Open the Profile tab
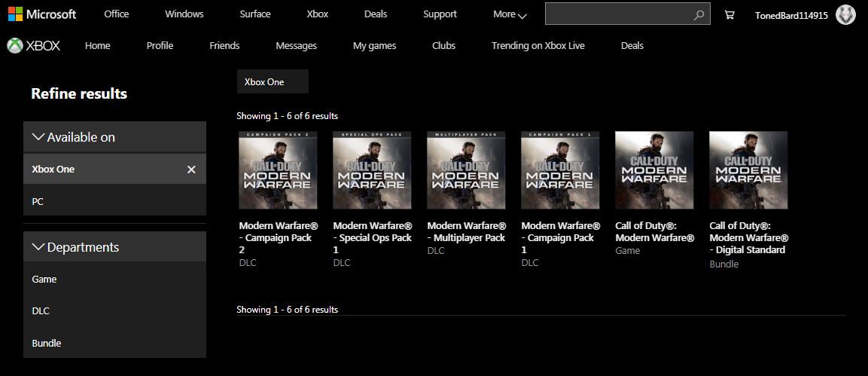The height and width of the screenshot is (376, 868). [x=160, y=45]
